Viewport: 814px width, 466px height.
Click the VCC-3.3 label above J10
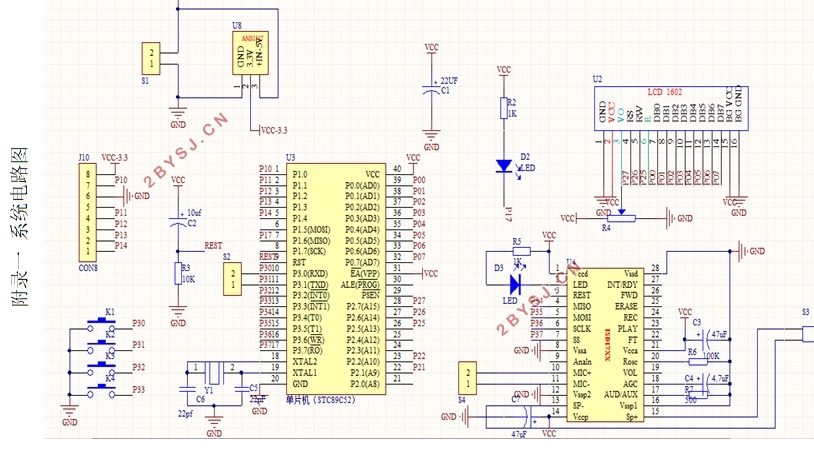114,158
